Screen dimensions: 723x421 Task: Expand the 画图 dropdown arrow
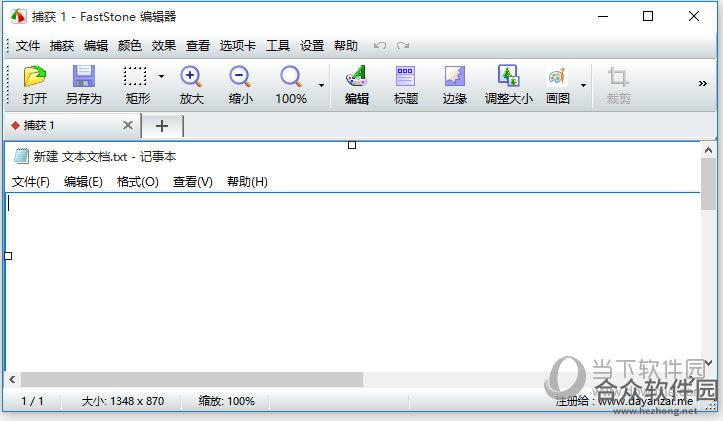click(x=583, y=85)
